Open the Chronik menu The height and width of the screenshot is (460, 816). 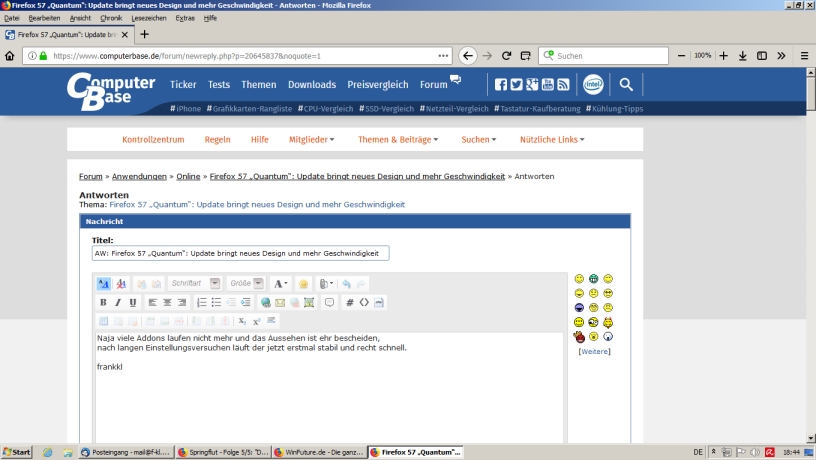click(111, 18)
